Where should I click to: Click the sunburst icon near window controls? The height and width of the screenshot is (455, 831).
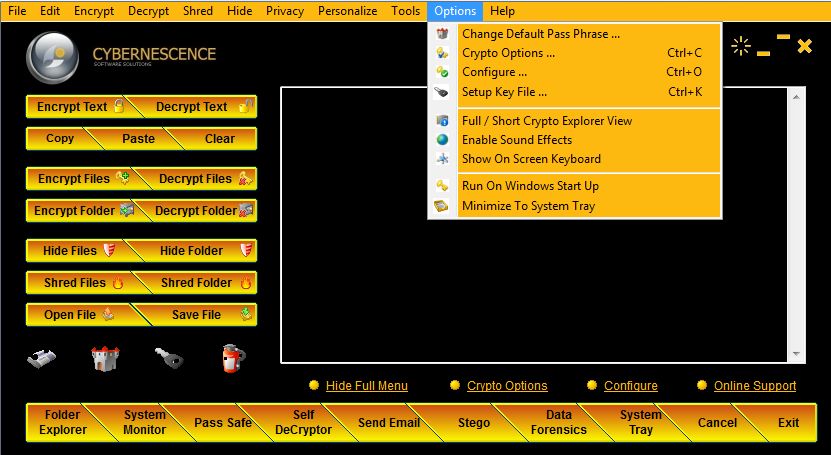[740, 46]
